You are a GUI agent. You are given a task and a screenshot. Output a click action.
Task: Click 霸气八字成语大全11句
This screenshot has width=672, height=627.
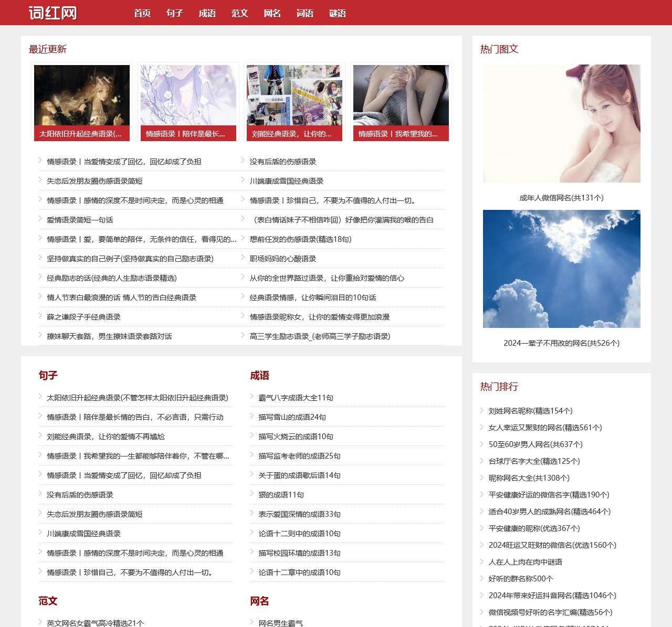pyautogui.click(x=296, y=398)
